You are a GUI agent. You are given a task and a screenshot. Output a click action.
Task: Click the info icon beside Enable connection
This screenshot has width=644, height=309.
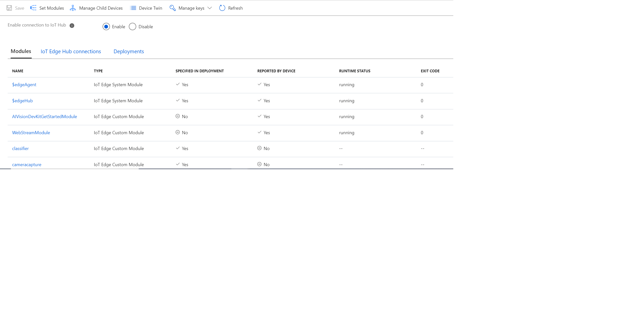[72, 26]
